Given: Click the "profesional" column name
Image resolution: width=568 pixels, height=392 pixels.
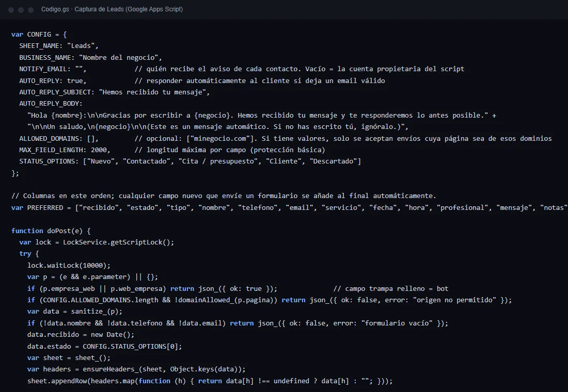Looking at the screenshot, I should coord(463,207).
